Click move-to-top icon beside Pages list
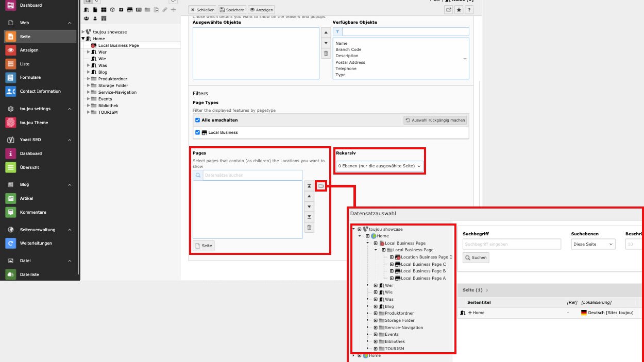The height and width of the screenshot is (362, 644). tap(309, 186)
